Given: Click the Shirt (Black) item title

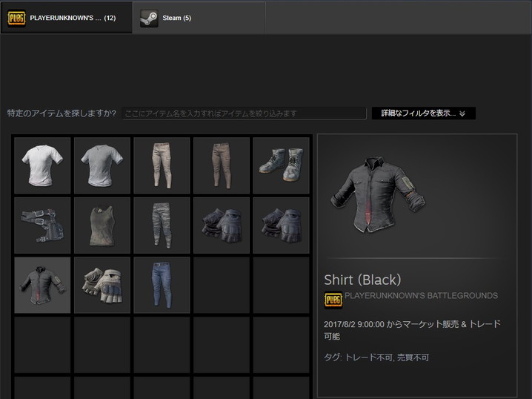Looking at the screenshot, I should (x=362, y=280).
